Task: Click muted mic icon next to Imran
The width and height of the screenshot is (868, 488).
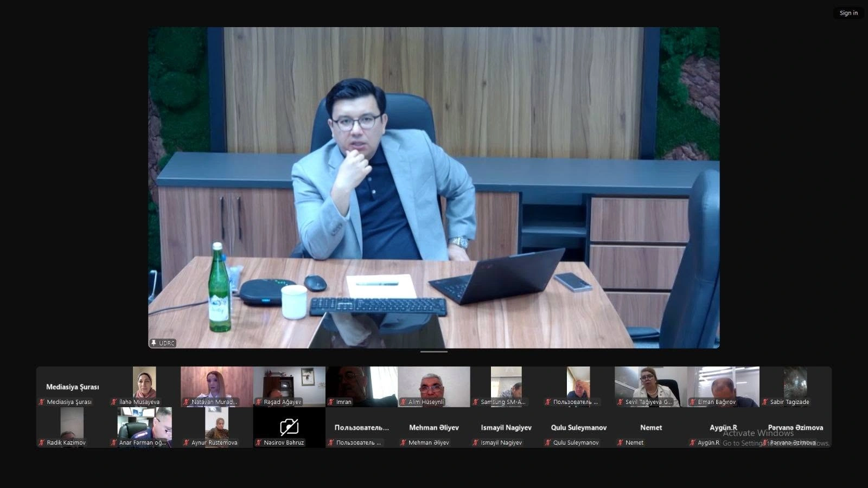Action: click(x=331, y=402)
